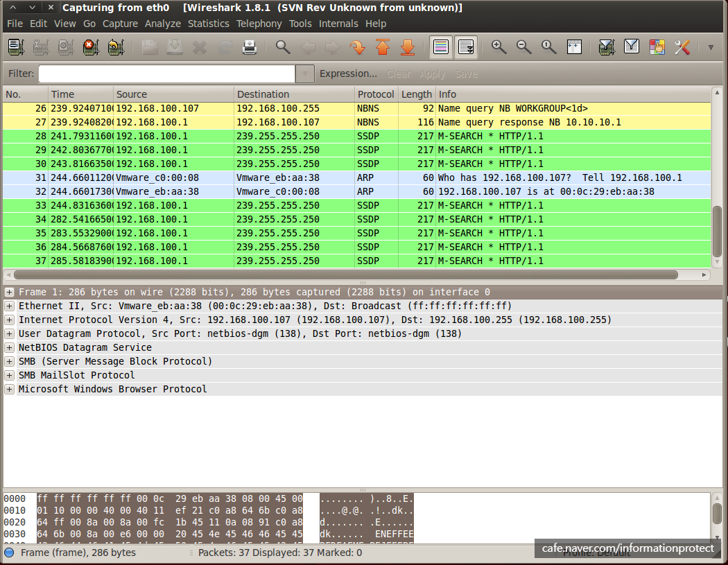Open Internals menu

338,24
